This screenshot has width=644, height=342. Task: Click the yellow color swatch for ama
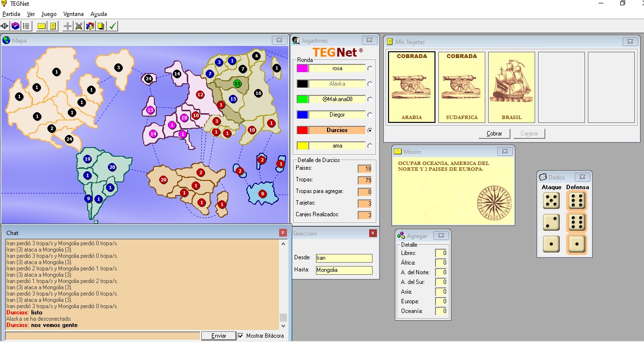[x=302, y=146]
